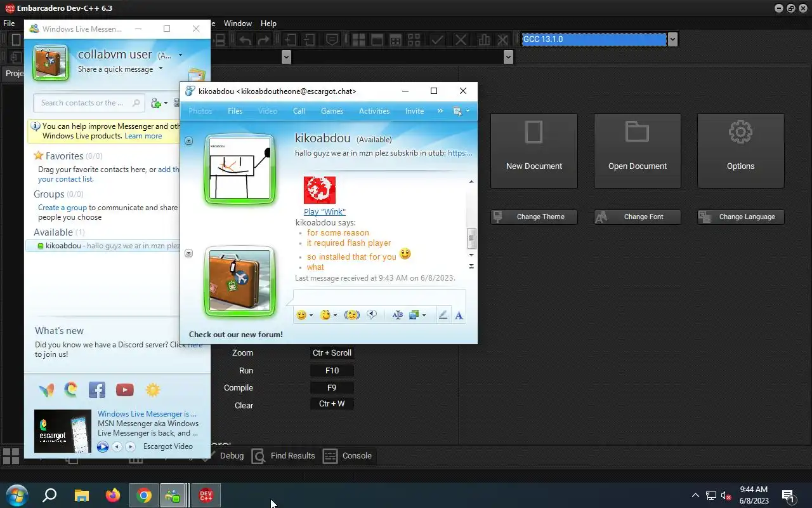Viewport: 812px width, 508px height.
Task: Collapse kikoabdou's display picture with its arrow
Action: pos(188,141)
